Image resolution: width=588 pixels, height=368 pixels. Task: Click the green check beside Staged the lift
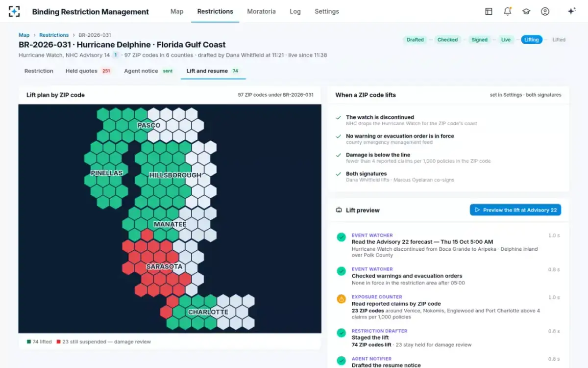341,333
